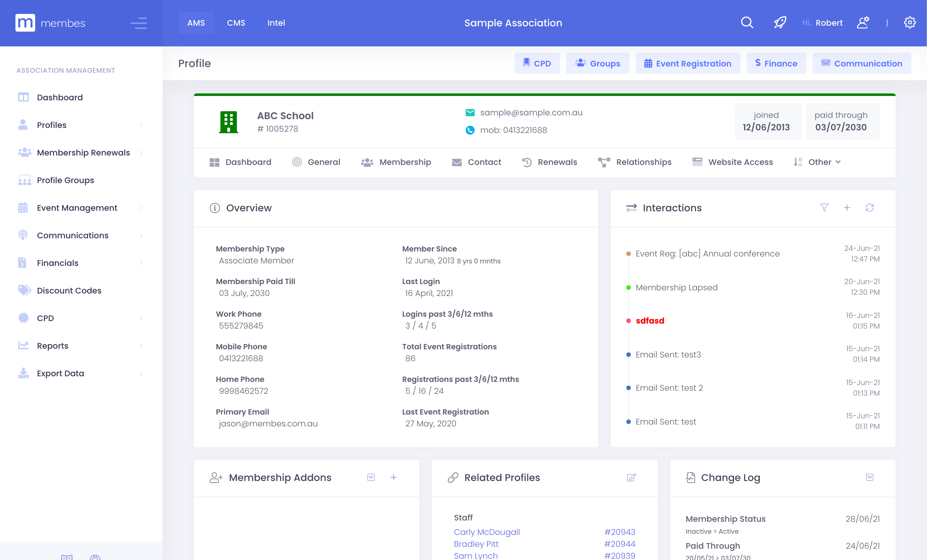This screenshot has width=927, height=560.
Task: Click the Related Profiles link icon
Action: 453,477
